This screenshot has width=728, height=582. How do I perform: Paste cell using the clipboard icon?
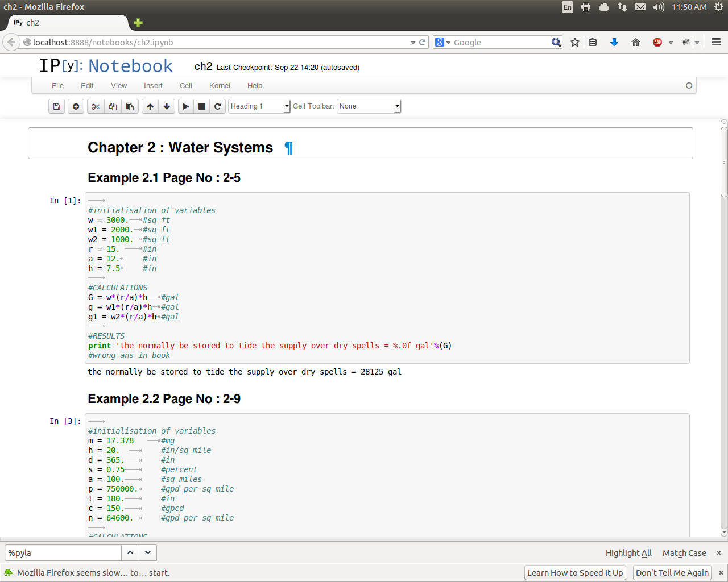click(130, 106)
